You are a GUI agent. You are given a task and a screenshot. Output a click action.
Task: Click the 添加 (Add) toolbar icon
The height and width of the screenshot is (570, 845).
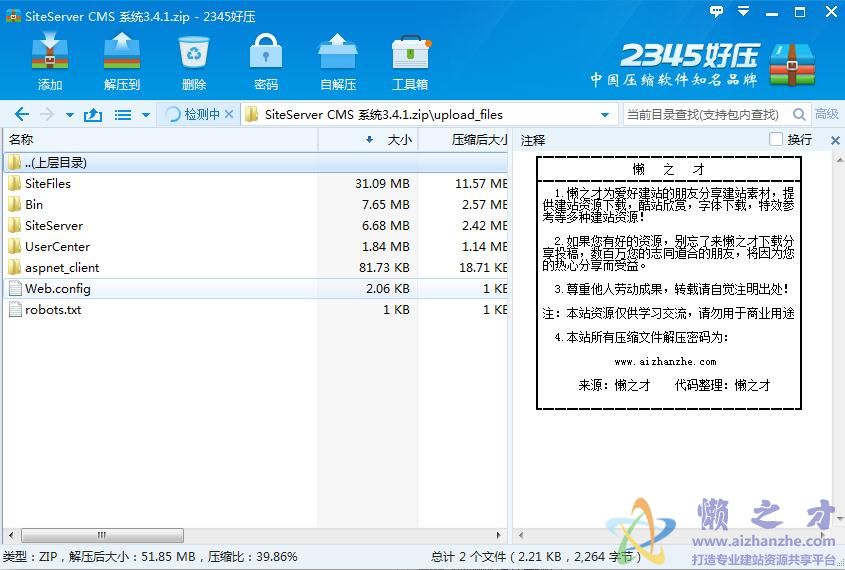coord(50,61)
